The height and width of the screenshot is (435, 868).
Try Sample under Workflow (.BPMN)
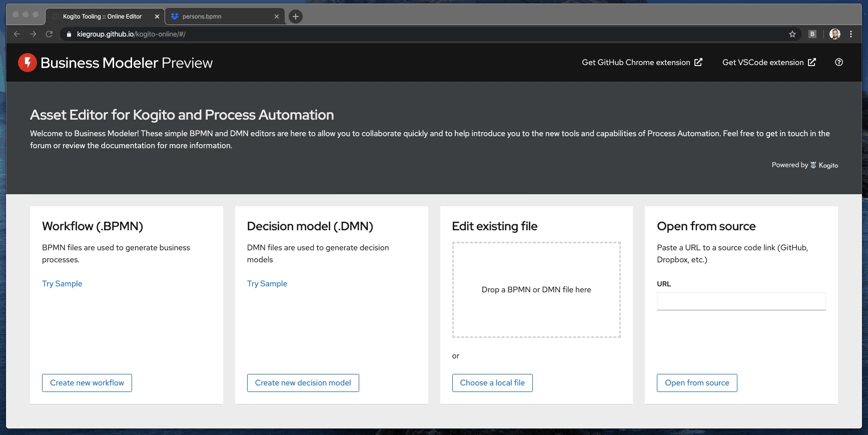pyautogui.click(x=62, y=283)
